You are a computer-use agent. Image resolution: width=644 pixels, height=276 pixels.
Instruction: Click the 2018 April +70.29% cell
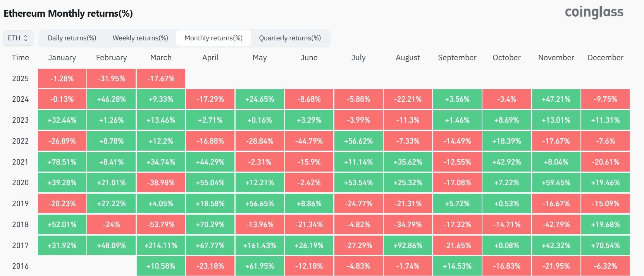(x=210, y=224)
